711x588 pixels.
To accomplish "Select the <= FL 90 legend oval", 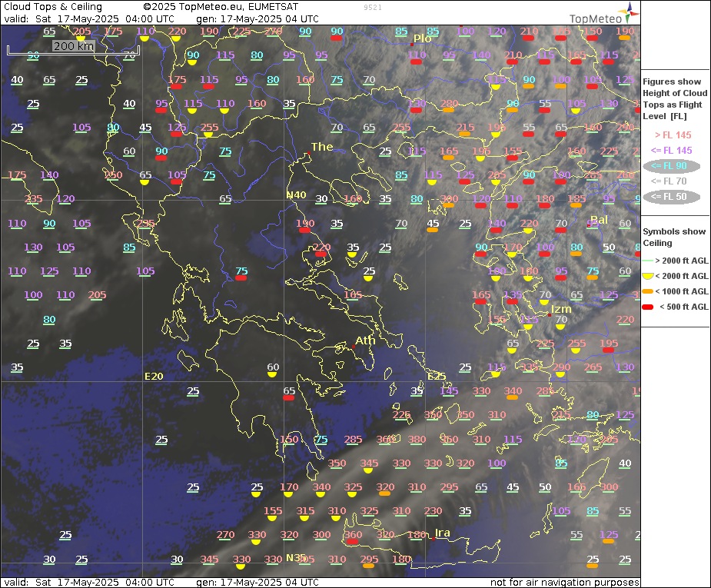I will click(x=671, y=166).
